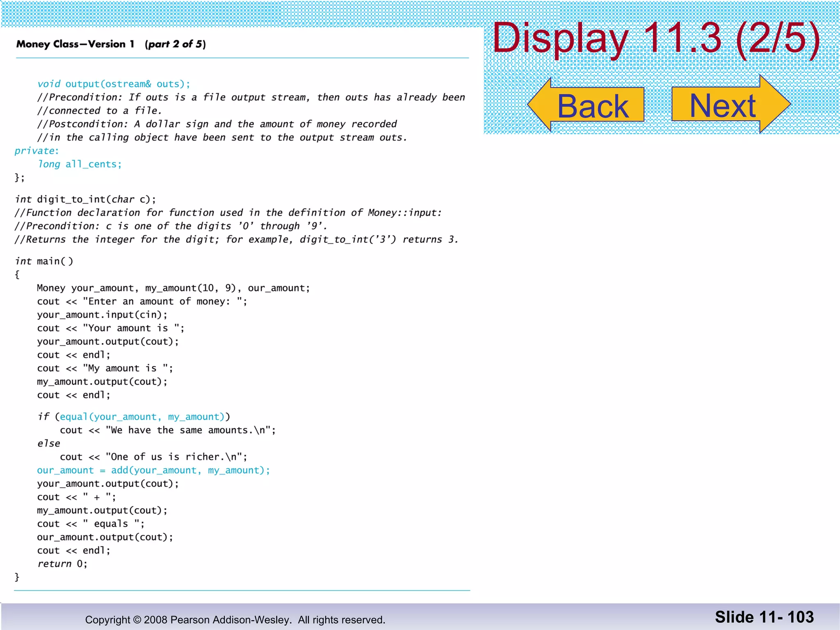Screen dimensions: 840x630
Task: Click the 'int digit_to_int(char c);' line
Action: coord(85,199)
